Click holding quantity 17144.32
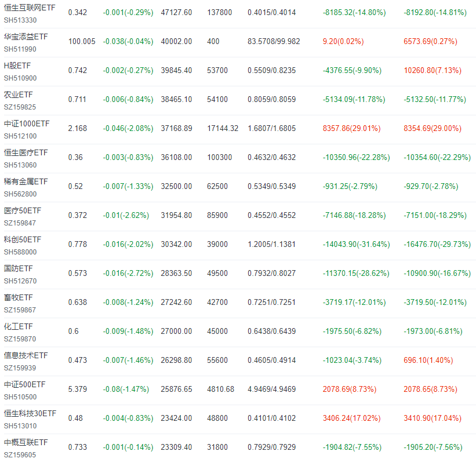Screen dimensions: 476x462 coord(223,129)
